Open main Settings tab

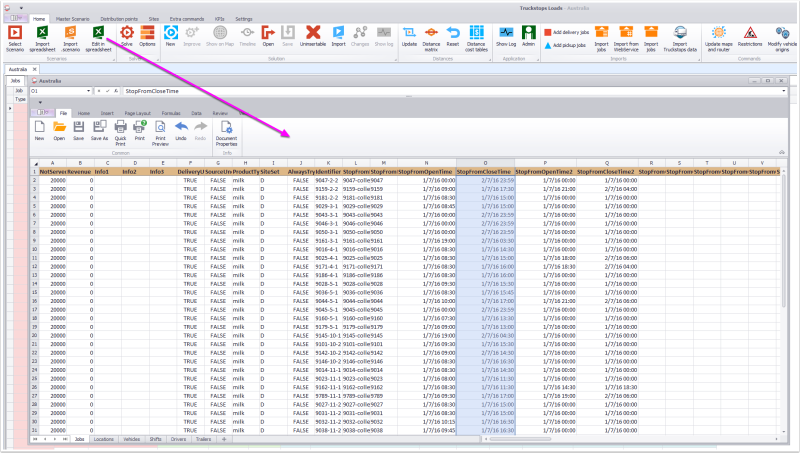(243, 19)
